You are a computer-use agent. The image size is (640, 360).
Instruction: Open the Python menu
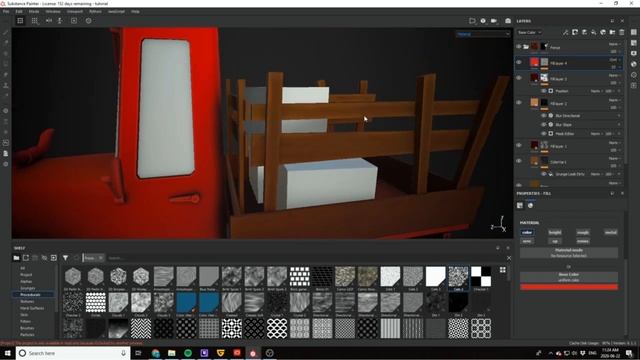click(95, 11)
